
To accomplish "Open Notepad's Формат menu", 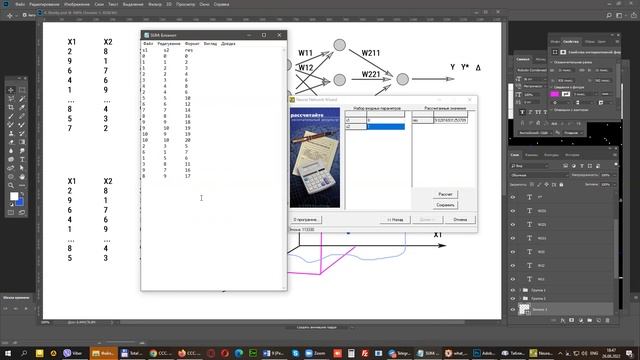I will (192, 44).
